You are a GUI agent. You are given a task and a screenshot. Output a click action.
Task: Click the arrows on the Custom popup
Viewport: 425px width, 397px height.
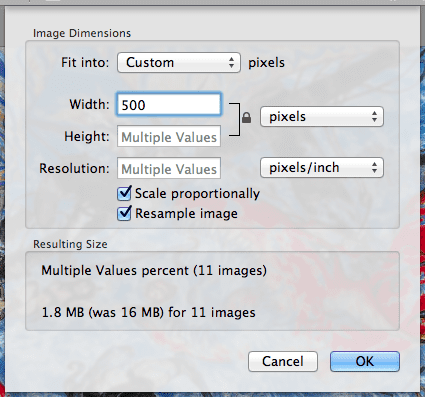click(231, 62)
